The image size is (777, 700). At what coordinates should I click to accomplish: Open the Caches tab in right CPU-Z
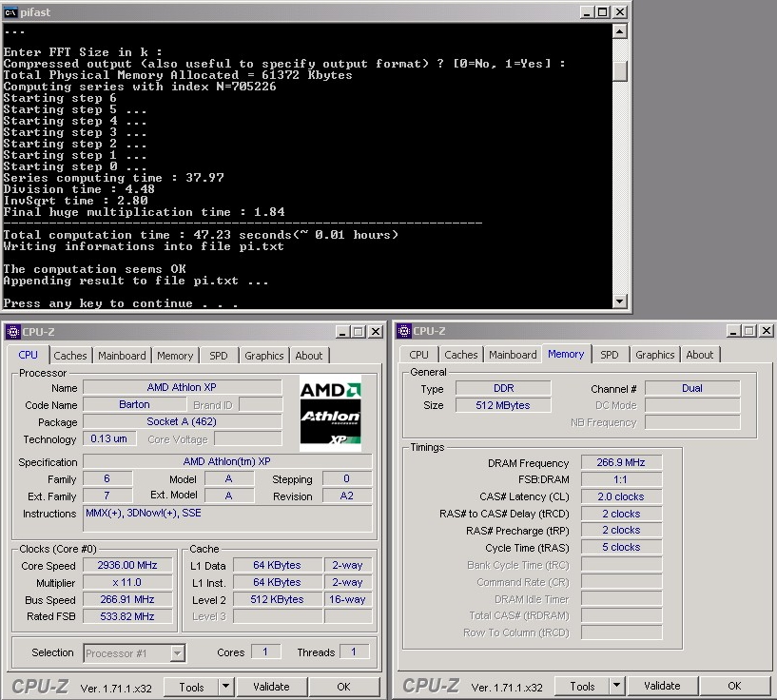click(x=461, y=354)
